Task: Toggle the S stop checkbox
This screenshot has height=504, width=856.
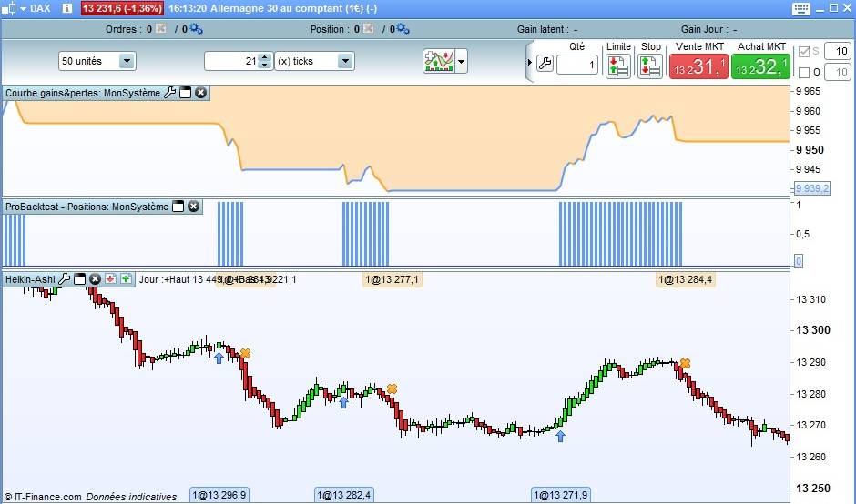Action: 803,52
